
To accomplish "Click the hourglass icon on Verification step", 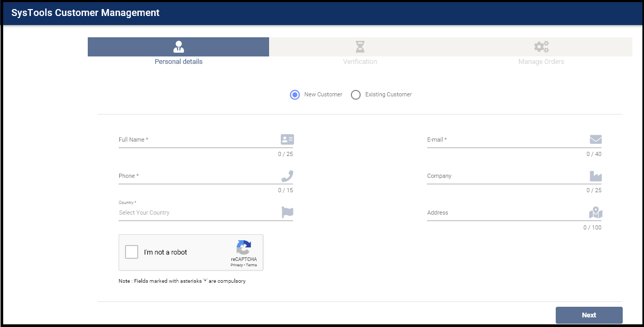I will [359, 45].
